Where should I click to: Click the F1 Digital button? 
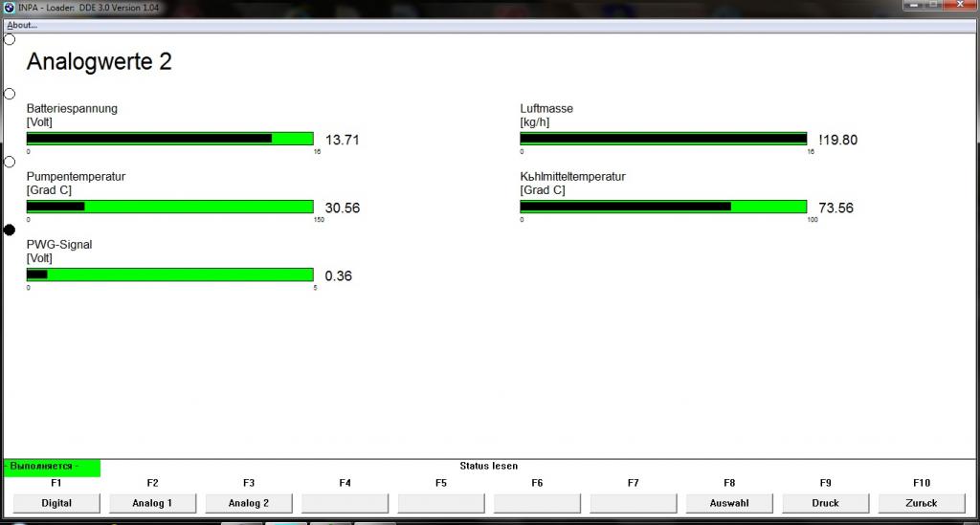point(56,503)
